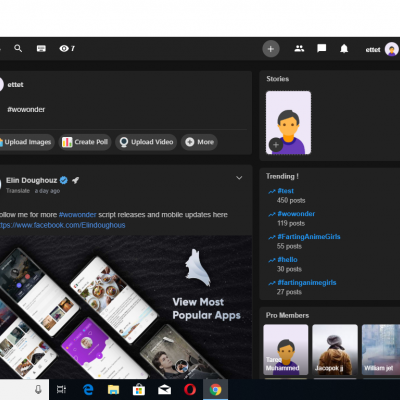
Task: Open the Opera browser in taskbar
Action: (x=190, y=389)
